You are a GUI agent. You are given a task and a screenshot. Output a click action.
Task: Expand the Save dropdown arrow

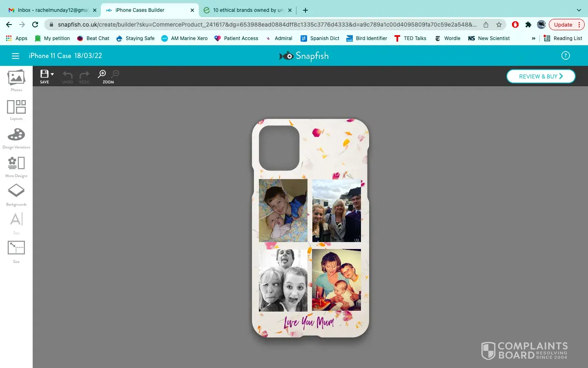pyautogui.click(x=52, y=74)
